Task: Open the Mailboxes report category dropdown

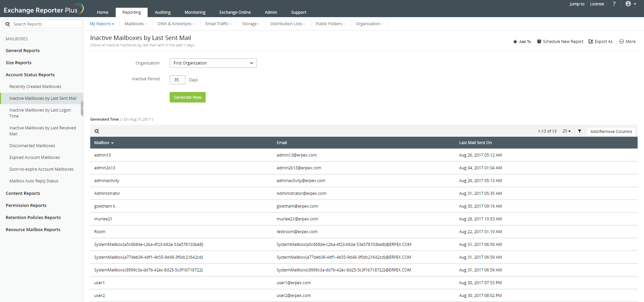Action: click(136, 24)
